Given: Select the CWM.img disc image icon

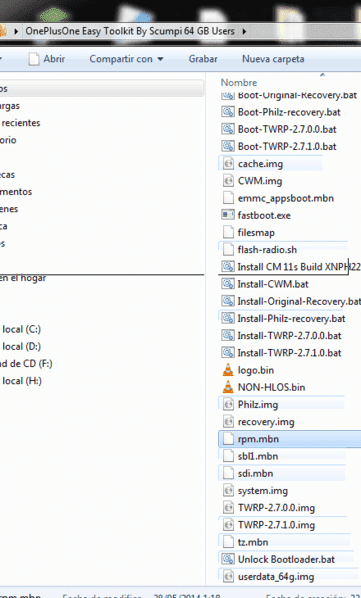Looking at the screenshot, I should (228, 181).
